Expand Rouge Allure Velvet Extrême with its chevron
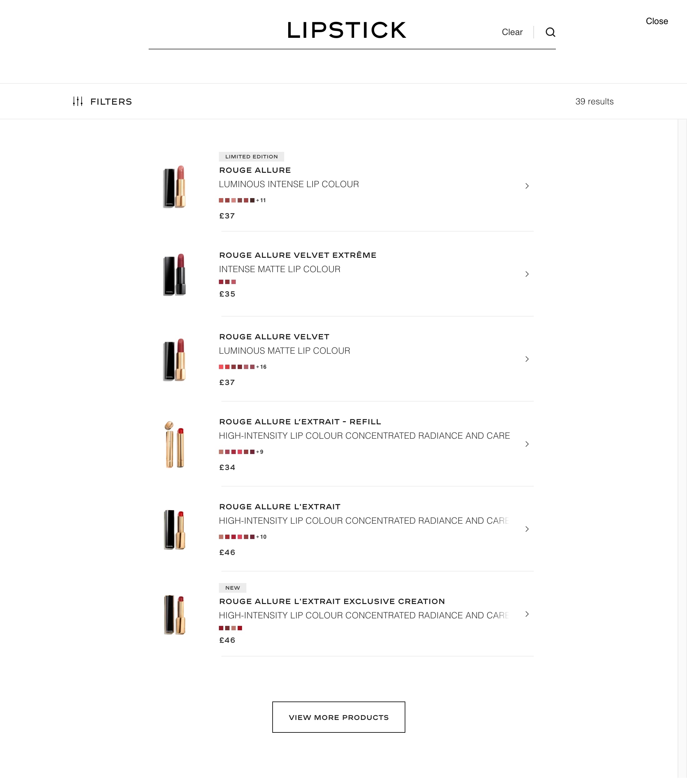This screenshot has height=784, width=687. (x=527, y=274)
